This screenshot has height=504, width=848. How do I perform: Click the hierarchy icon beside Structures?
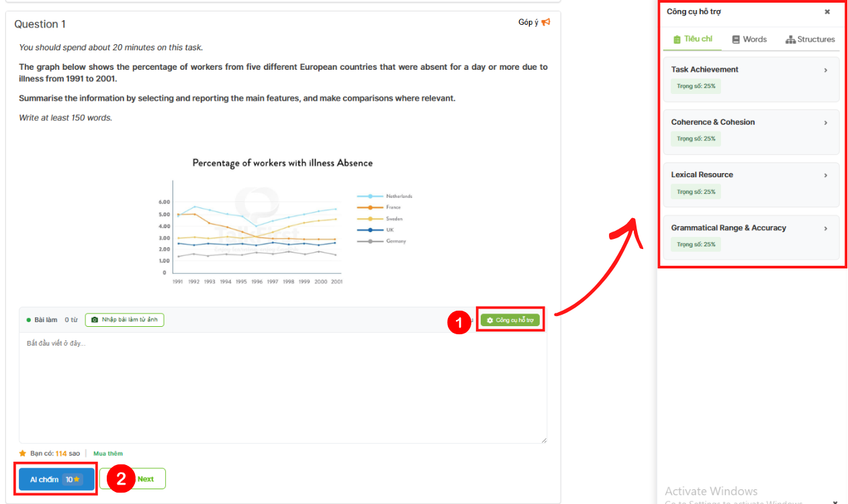[x=790, y=40]
